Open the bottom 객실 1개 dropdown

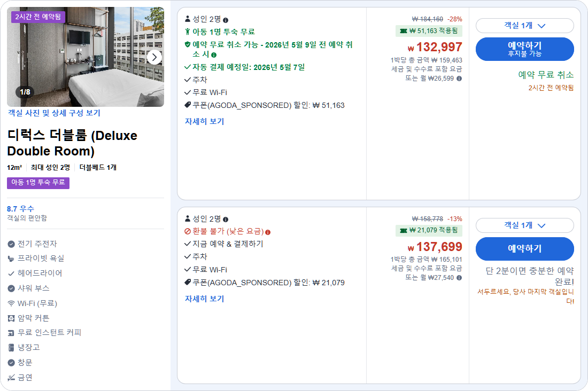[524, 225]
